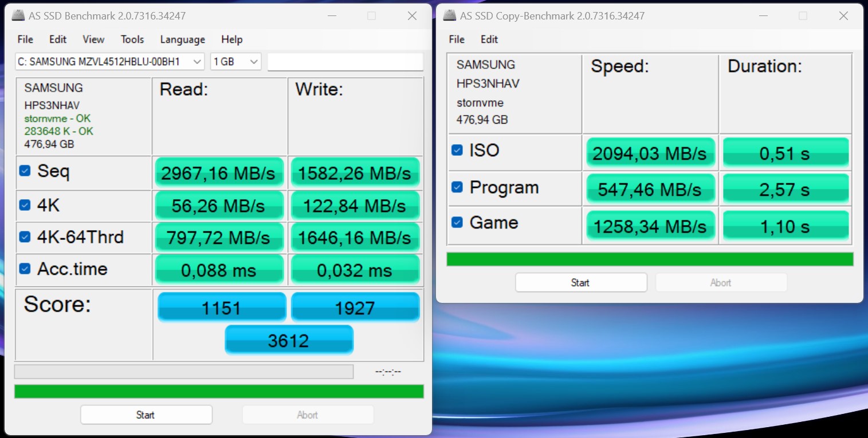Click the 4K-64Thrd write result 1646,16 MB/s
Viewport: 868px width, 438px height.
(x=355, y=238)
